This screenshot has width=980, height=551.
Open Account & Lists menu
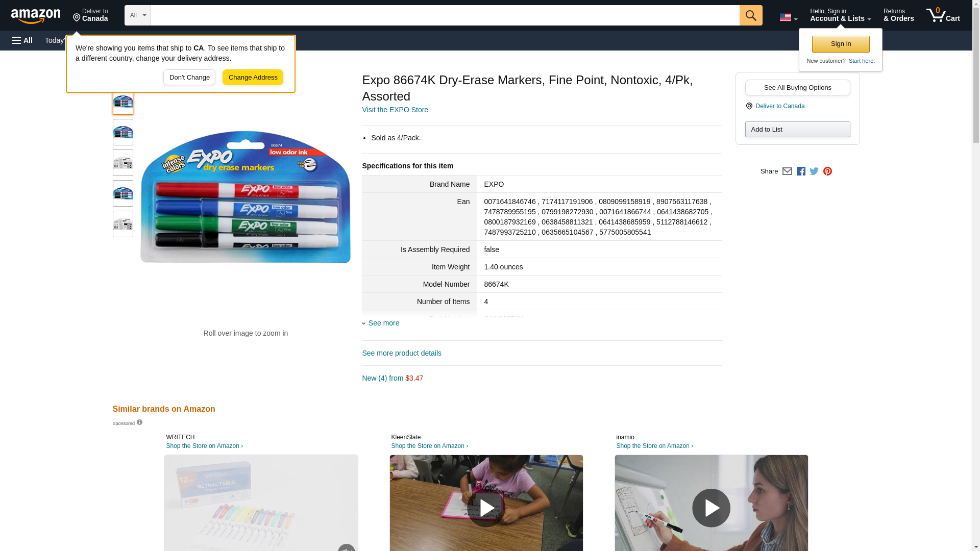pyautogui.click(x=840, y=15)
